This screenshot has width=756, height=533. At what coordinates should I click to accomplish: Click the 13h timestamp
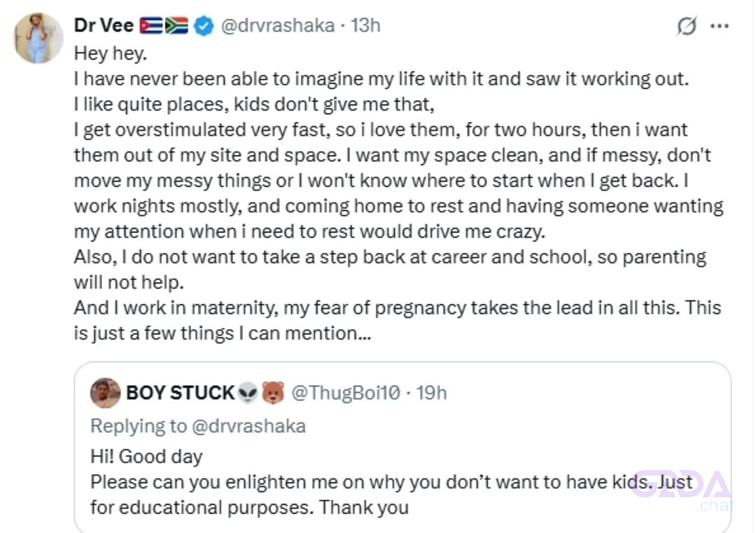pyautogui.click(x=365, y=25)
